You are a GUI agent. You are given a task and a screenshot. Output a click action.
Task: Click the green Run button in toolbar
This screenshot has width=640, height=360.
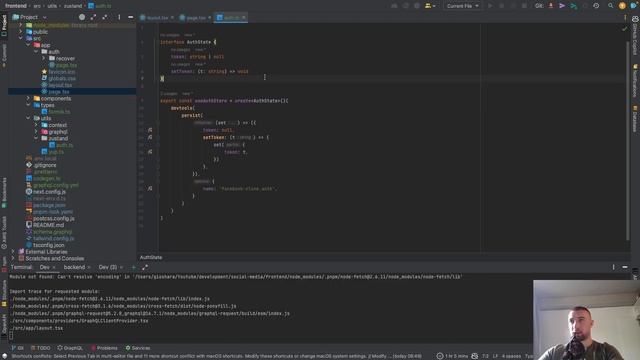pyautogui.click(x=490, y=6)
